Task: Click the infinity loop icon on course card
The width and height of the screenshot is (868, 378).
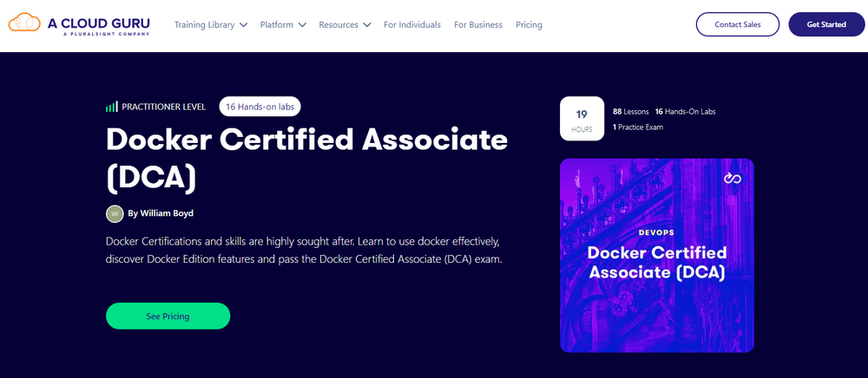Action: point(733,179)
